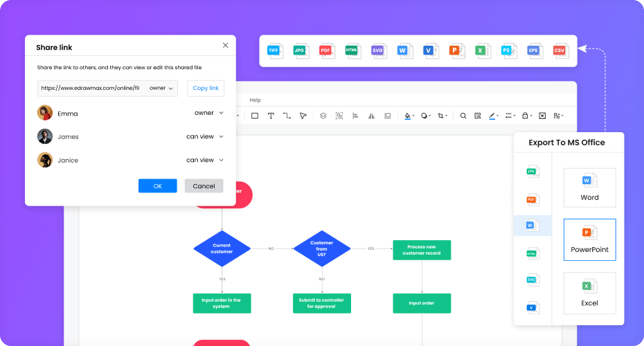Open the Help menu
Screen dimensions: 644x346
coord(255,100)
